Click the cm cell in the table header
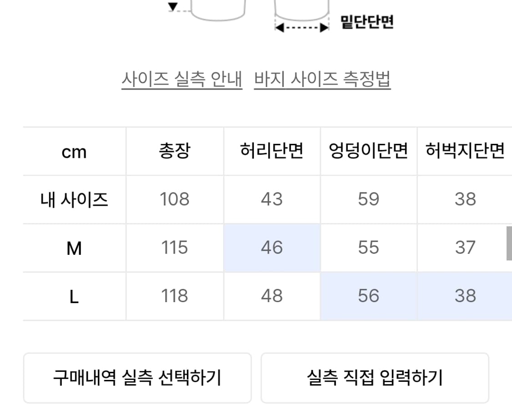 [x=74, y=150]
